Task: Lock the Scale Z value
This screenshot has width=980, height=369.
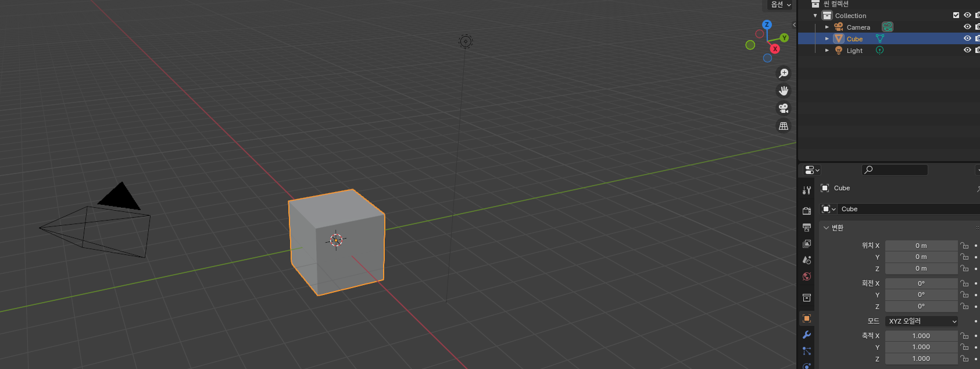Action: tap(964, 359)
